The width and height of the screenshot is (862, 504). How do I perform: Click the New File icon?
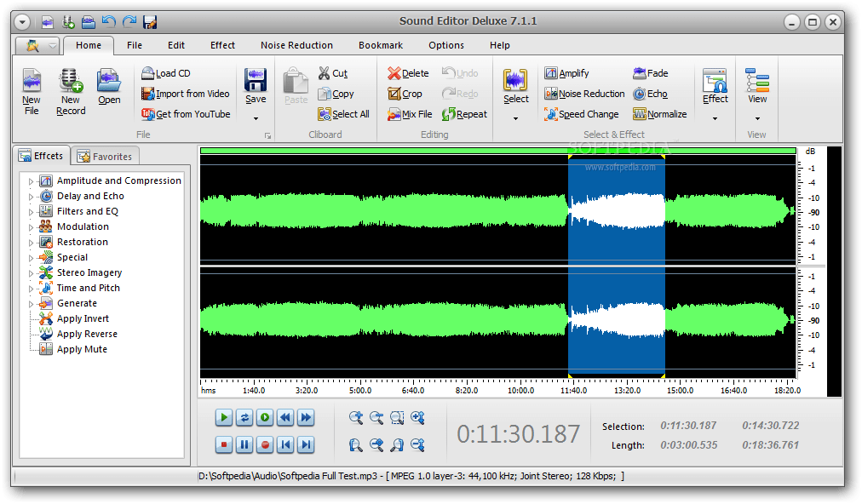pos(32,80)
